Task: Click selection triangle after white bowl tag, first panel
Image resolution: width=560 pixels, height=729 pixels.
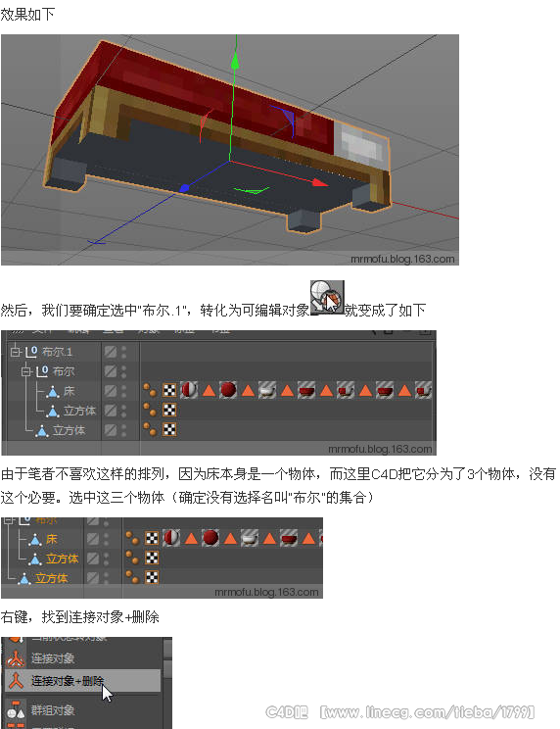Action: (287, 391)
